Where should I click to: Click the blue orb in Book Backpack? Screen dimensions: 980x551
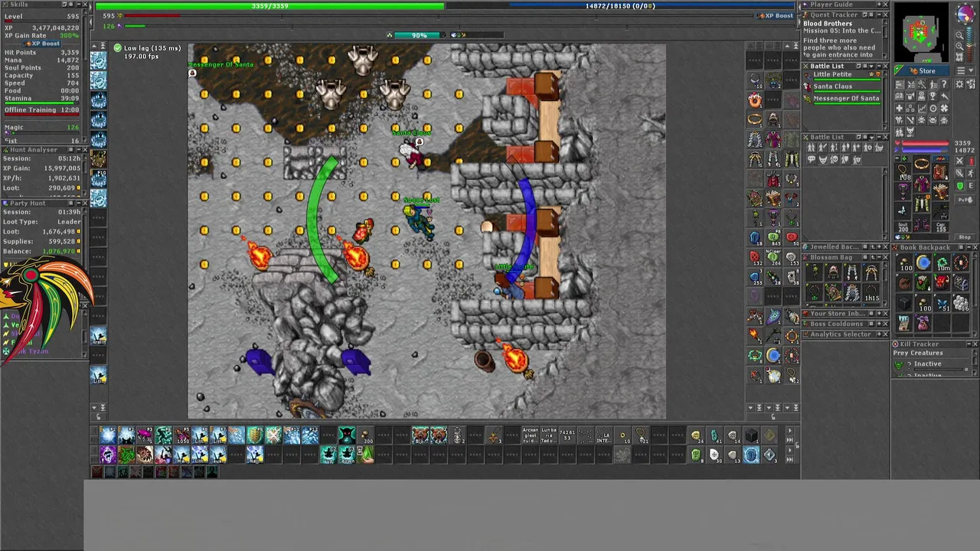click(x=923, y=262)
